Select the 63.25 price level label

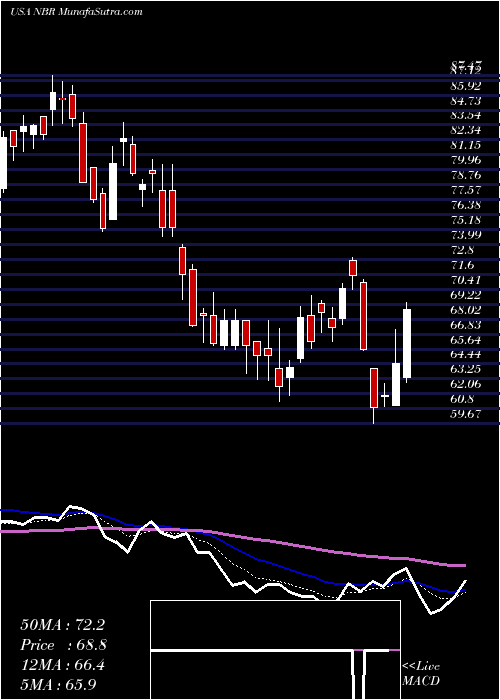coord(466,369)
